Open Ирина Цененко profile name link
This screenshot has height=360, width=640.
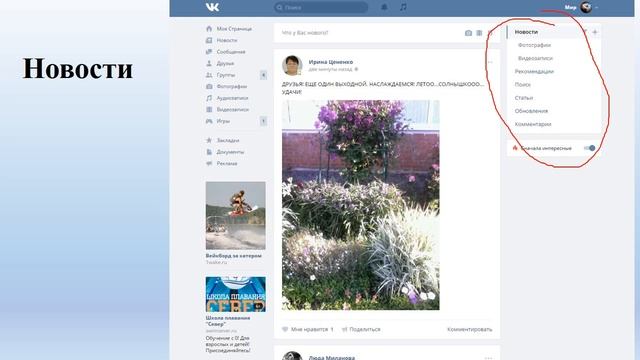tap(331, 62)
